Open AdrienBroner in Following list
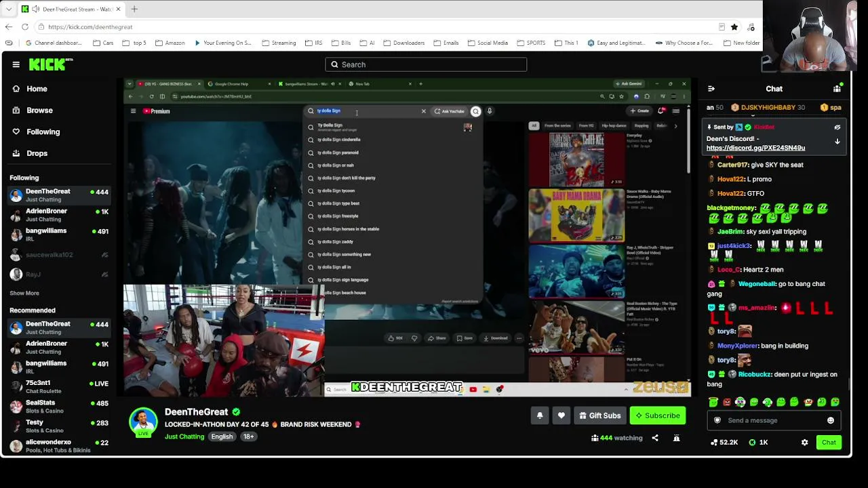Viewport: 868px width, 488px height. 59,215
